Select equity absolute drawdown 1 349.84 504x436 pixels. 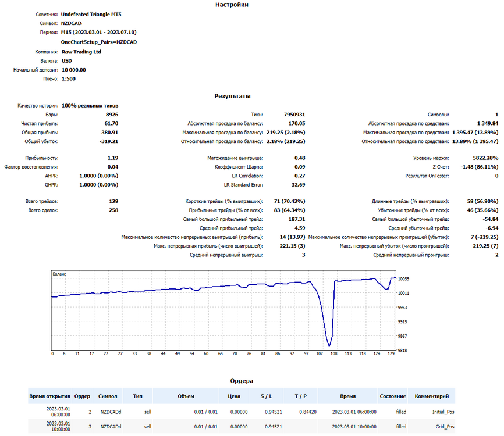pos(488,124)
